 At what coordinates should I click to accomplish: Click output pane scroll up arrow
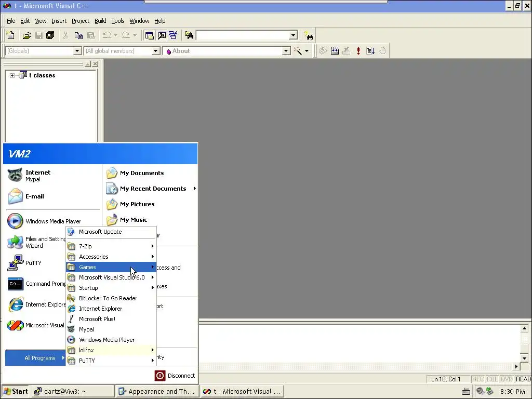[x=524, y=328]
